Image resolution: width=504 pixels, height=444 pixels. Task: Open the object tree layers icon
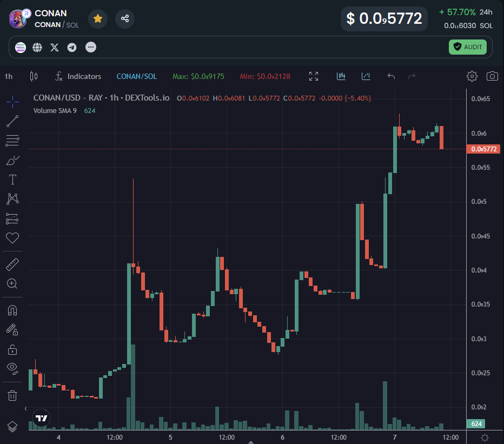click(12, 427)
